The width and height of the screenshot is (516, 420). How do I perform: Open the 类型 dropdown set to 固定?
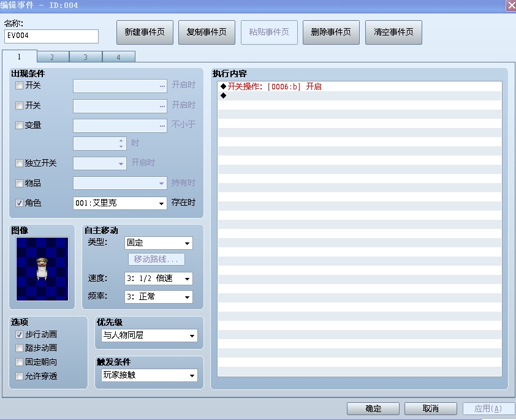point(159,243)
